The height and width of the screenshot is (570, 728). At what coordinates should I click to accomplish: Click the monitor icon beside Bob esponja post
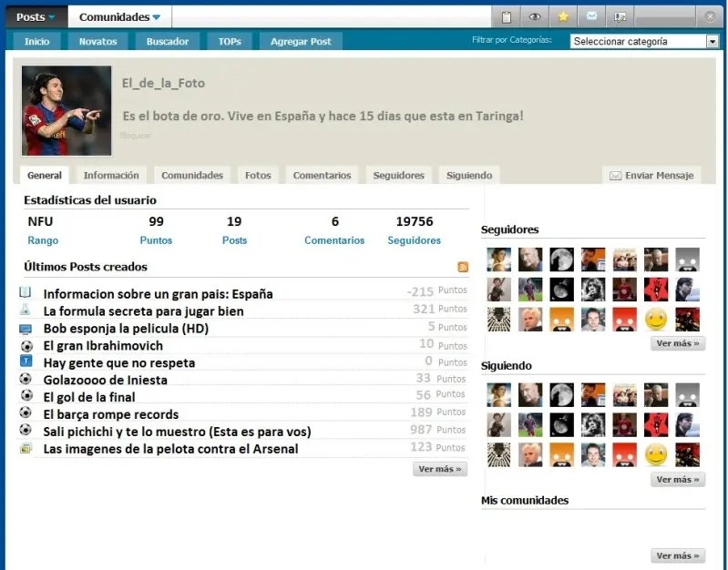point(26,329)
